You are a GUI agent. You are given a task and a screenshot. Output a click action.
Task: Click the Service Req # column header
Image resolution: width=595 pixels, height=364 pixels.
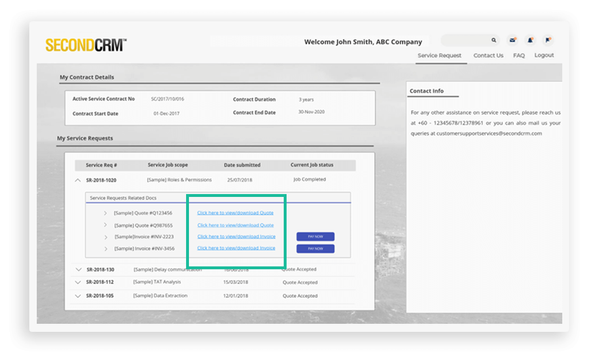pyautogui.click(x=101, y=165)
